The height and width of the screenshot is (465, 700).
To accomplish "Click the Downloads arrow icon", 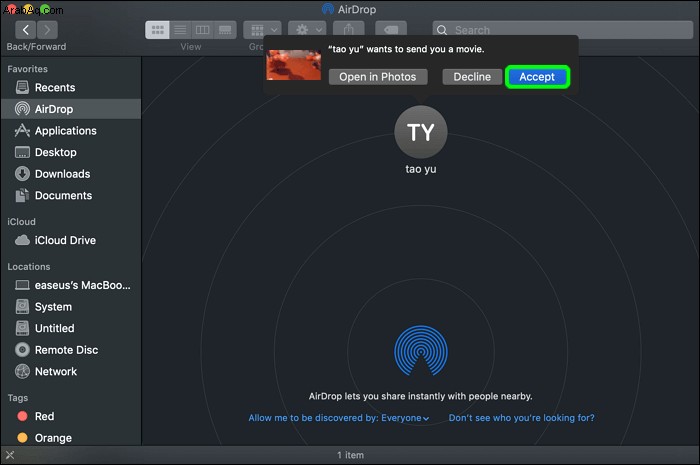I will pos(22,174).
